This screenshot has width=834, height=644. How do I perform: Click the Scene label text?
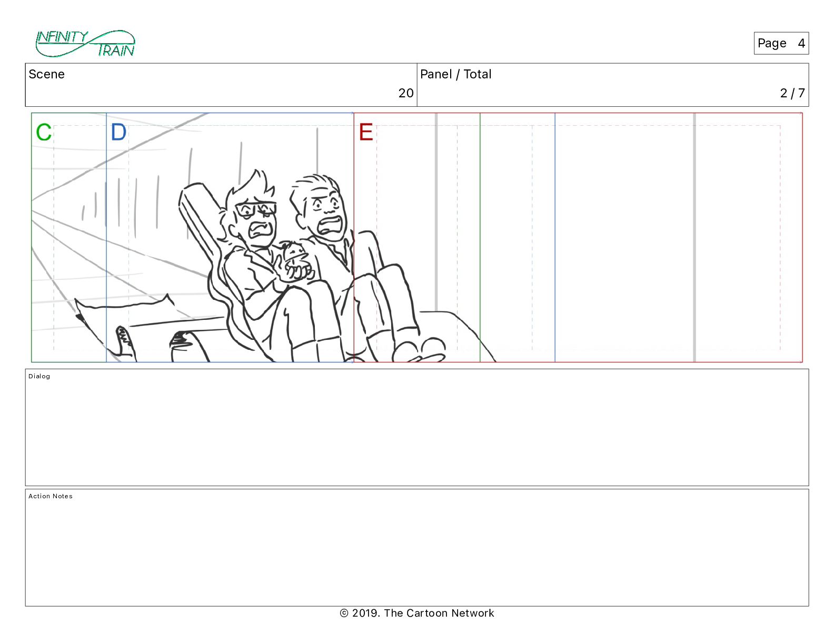click(x=46, y=74)
